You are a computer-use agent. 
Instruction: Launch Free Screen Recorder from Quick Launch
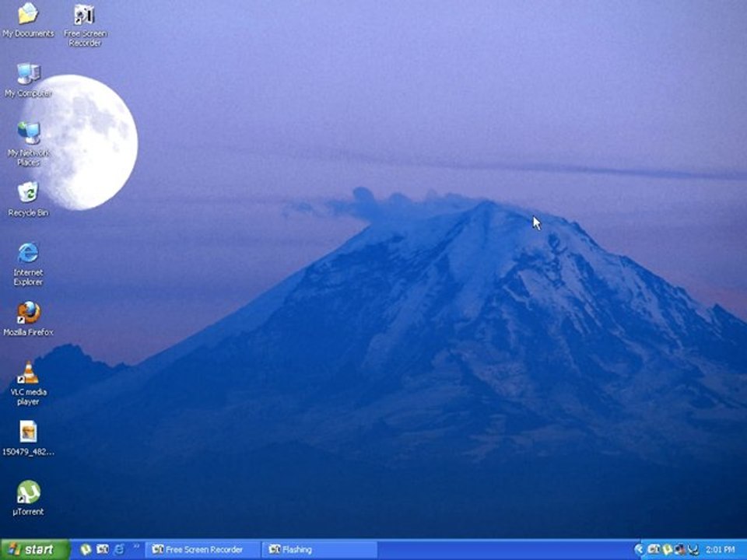(x=103, y=550)
